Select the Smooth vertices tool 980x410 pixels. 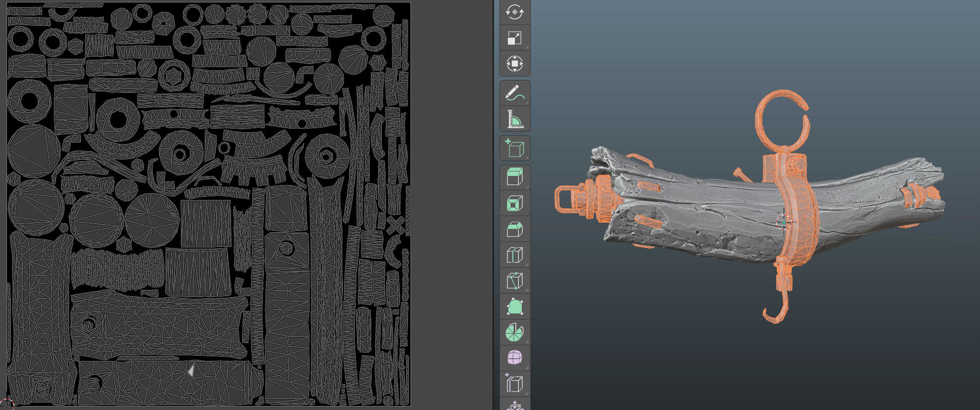point(514,358)
